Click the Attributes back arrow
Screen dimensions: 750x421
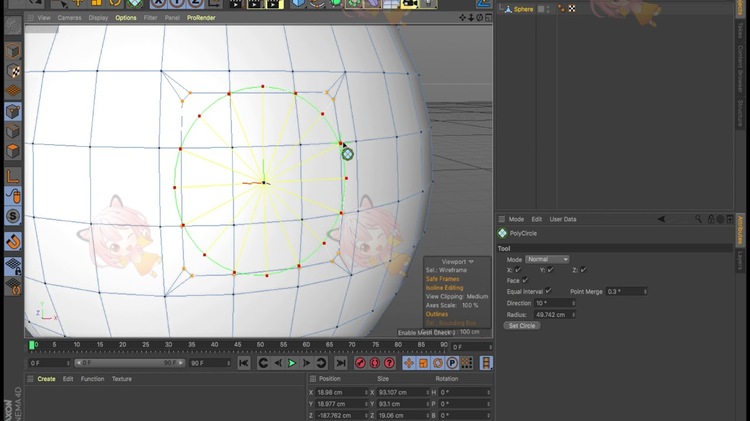click(x=661, y=219)
